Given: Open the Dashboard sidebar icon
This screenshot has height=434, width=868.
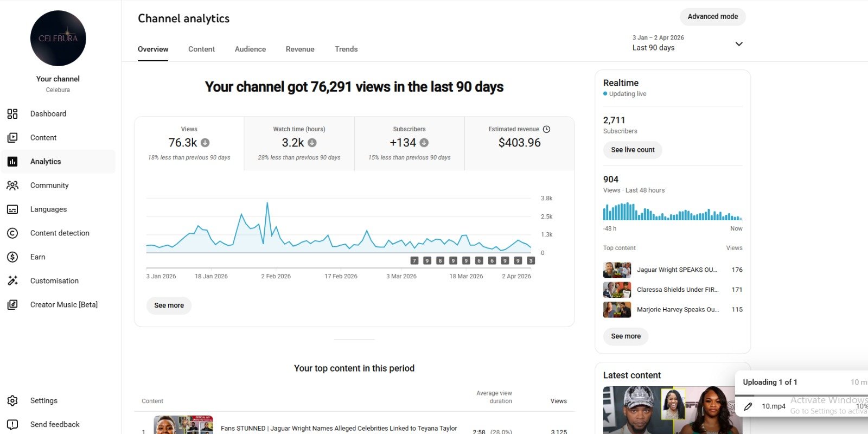Looking at the screenshot, I should (x=12, y=114).
